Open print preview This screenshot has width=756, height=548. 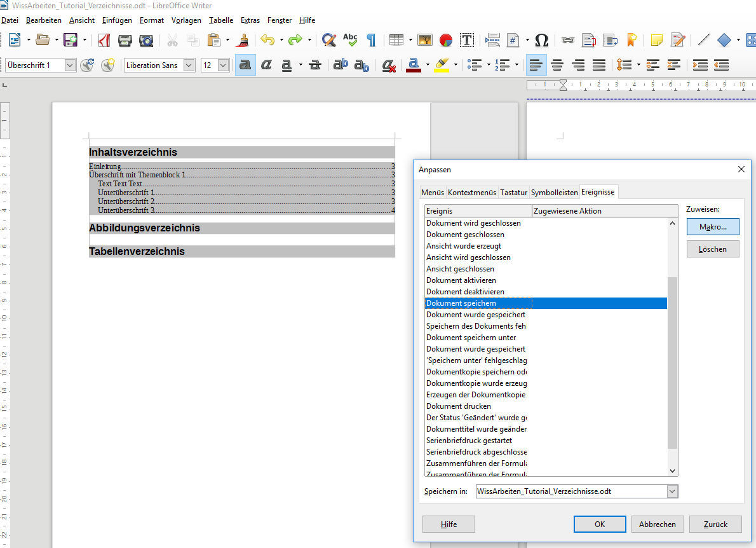pyautogui.click(x=146, y=40)
